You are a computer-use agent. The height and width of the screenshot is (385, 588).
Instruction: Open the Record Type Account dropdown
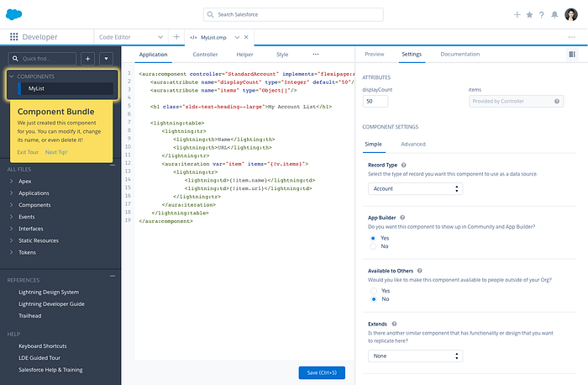pyautogui.click(x=416, y=189)
